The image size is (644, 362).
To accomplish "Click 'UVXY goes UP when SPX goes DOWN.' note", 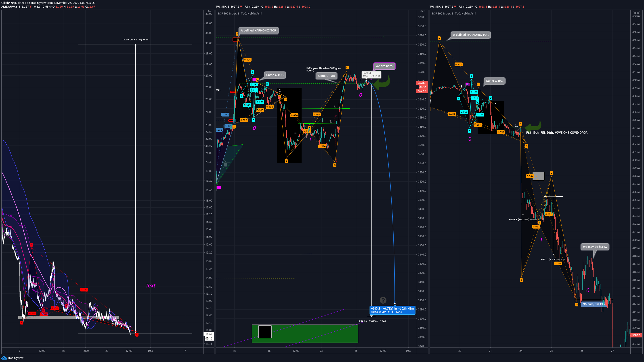I will [x=323, y=69].
